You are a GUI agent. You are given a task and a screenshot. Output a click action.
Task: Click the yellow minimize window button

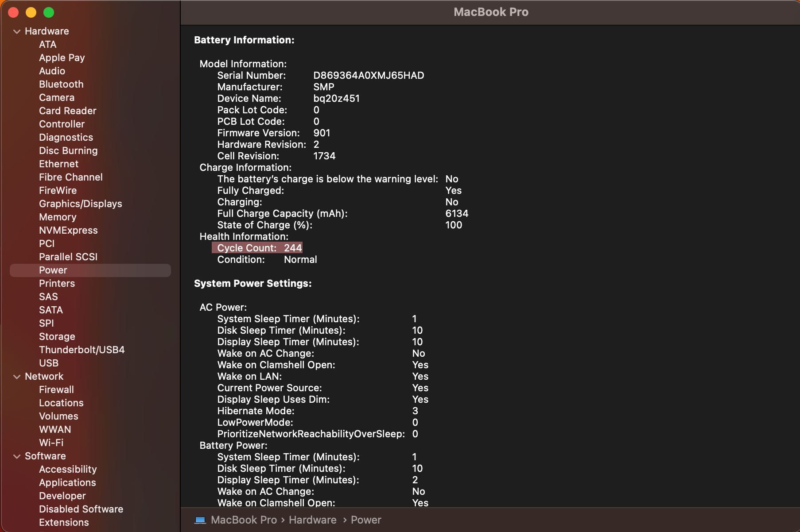(x=31, y=12)
